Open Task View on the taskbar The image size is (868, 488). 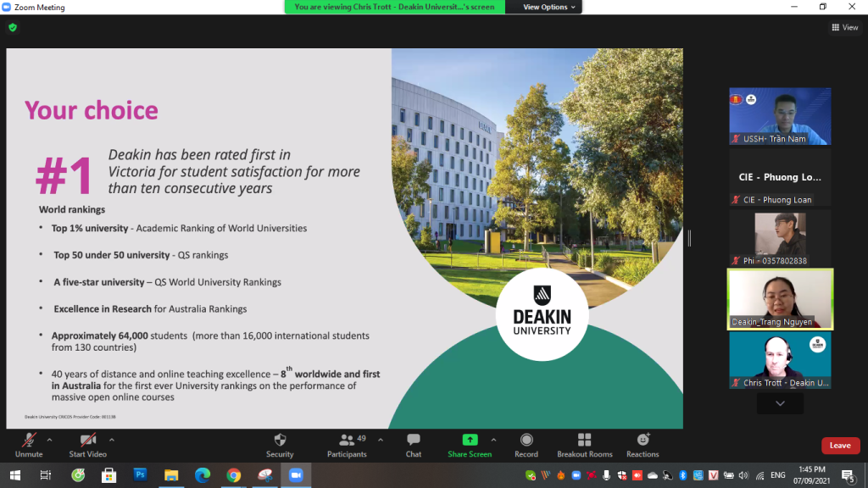pos(46,475)
